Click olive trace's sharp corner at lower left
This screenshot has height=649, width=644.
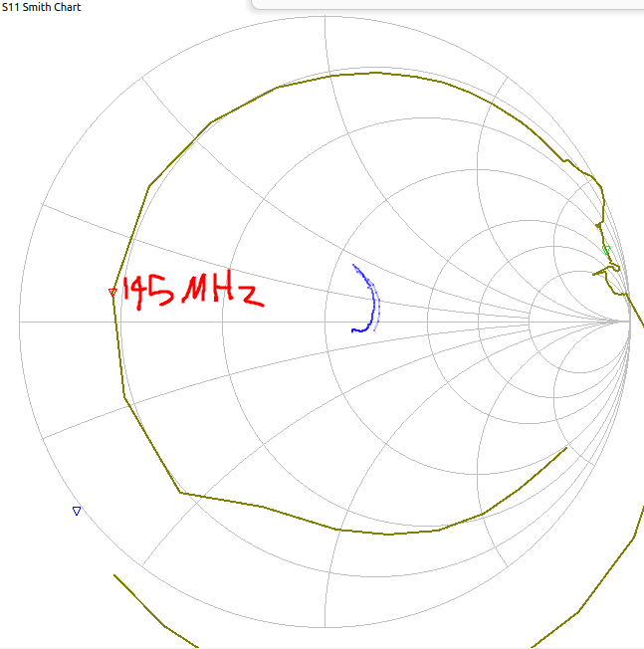179,492
